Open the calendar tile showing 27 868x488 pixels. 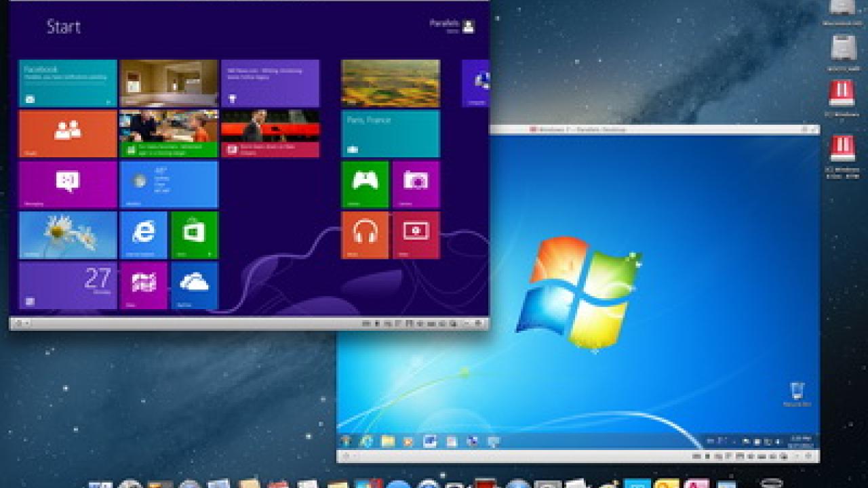(x=68, y=285)
